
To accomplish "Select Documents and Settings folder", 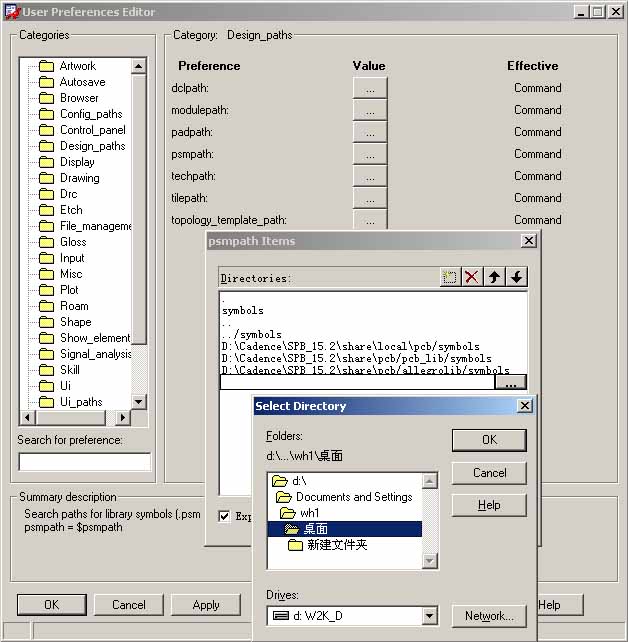I will (344, 497).
